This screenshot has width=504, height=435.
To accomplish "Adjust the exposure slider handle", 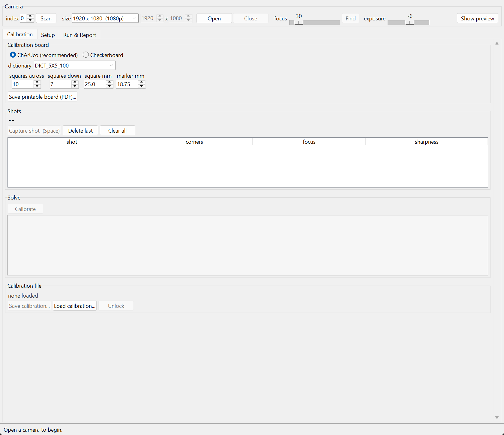I will (409, 22).
